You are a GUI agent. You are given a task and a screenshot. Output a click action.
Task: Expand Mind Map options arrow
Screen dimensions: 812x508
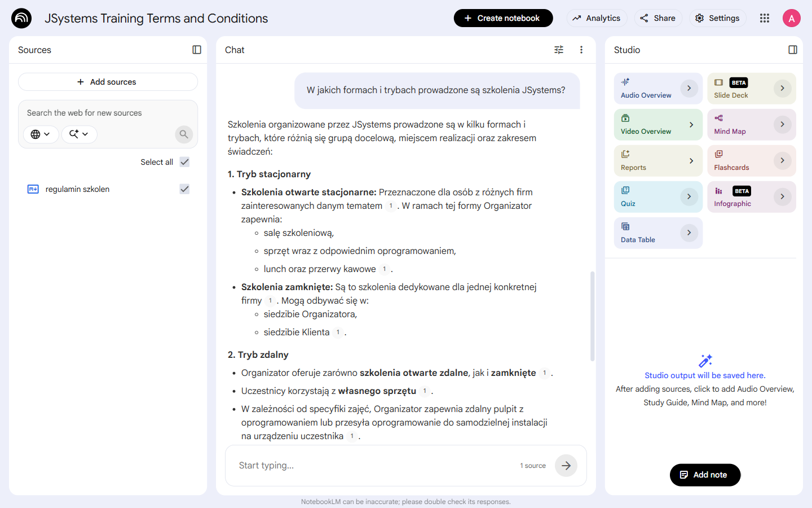[x=782, y=124]
